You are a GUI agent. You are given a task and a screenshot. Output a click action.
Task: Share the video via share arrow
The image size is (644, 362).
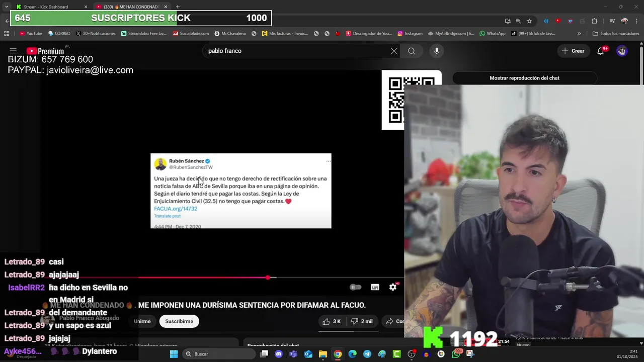click(x=394, y=321)
